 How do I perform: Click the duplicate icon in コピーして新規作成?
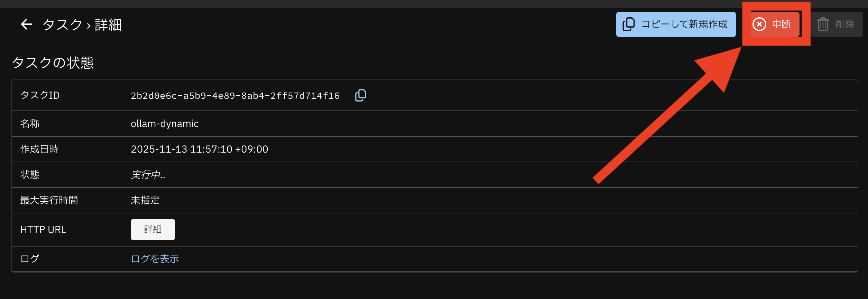click(628, 24)
